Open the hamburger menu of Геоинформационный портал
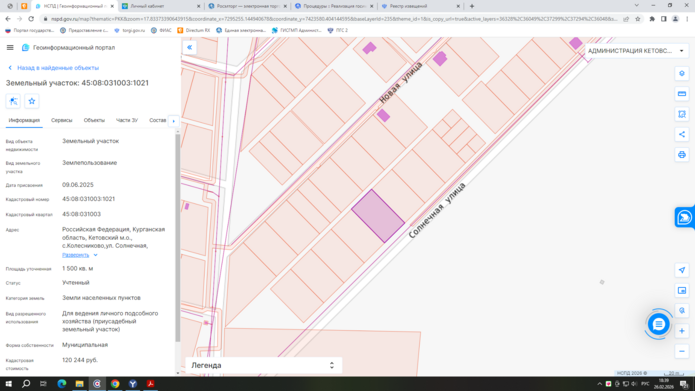Image resolution: width=695 pixels, height=391 pixels. coord(10,47)
